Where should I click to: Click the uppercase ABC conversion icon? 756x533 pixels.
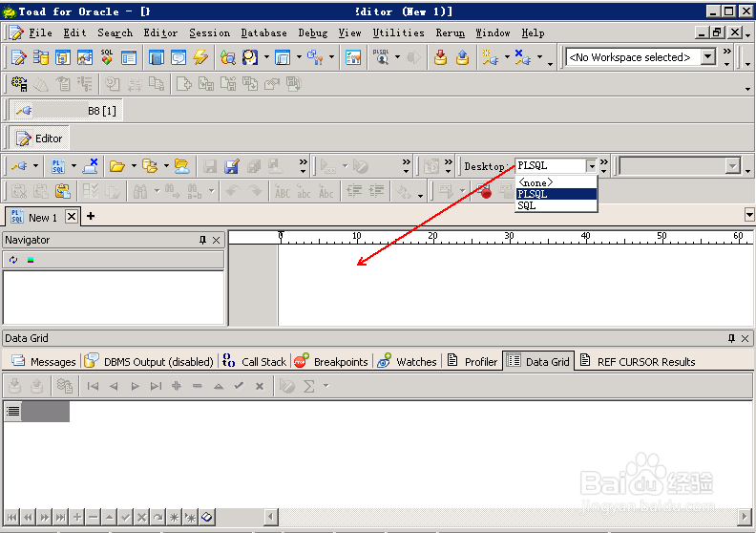[282, 191]
